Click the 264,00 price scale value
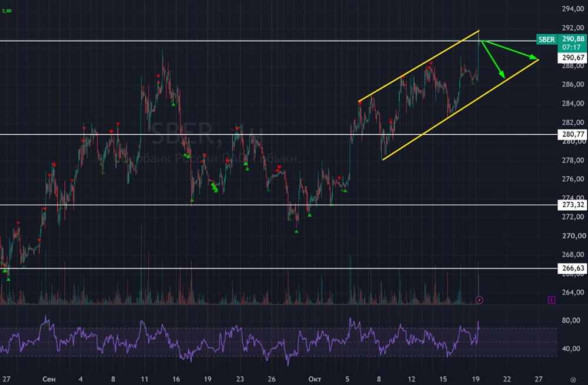Viewport: 588px width, 385px height. (573, 292)
